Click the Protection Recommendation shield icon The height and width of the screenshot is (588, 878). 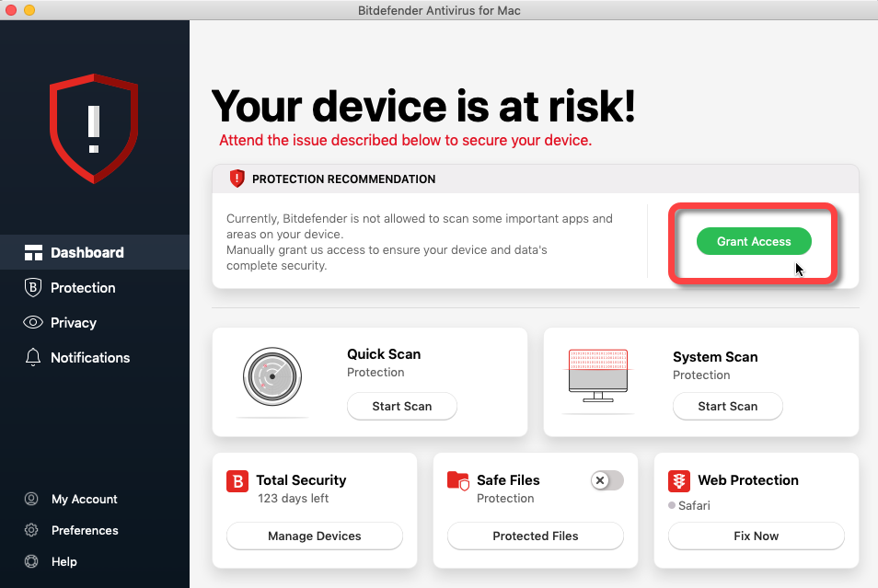(237, 179)
